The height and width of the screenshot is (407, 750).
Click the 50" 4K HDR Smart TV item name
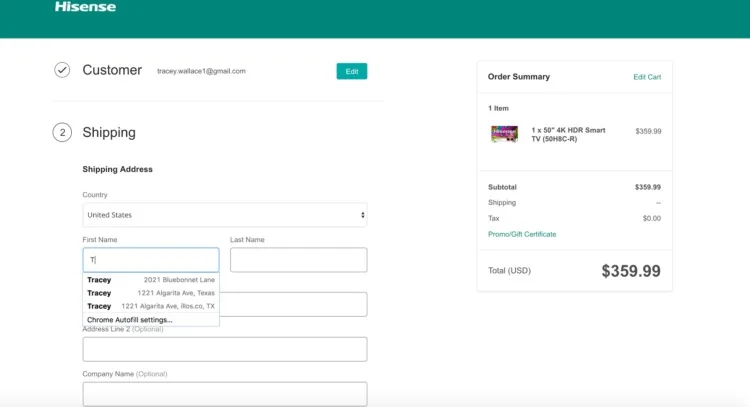(568, 134)
